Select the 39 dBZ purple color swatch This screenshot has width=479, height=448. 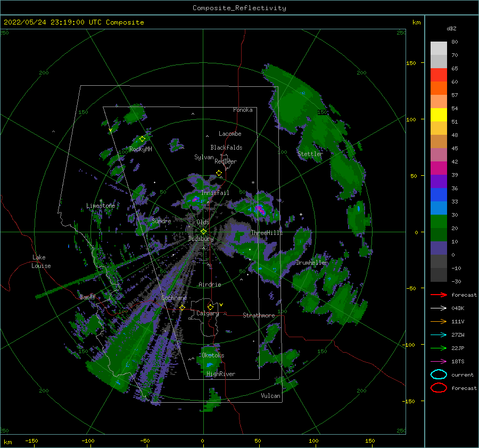click(x=439, y=181)
